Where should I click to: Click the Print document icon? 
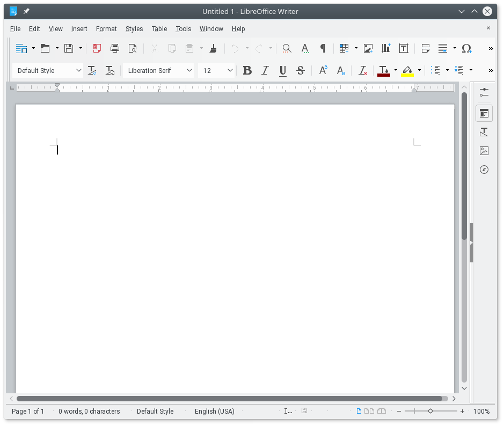(115, 48)
